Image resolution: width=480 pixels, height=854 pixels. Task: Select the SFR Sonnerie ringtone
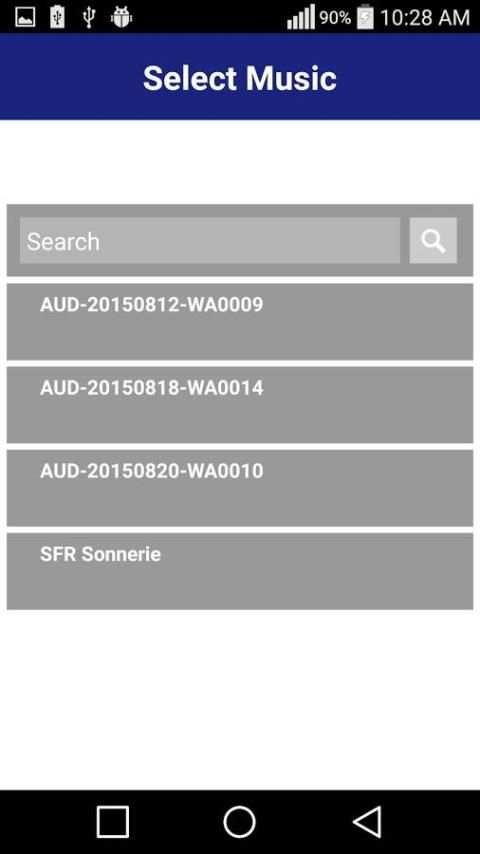click(240, 571)
